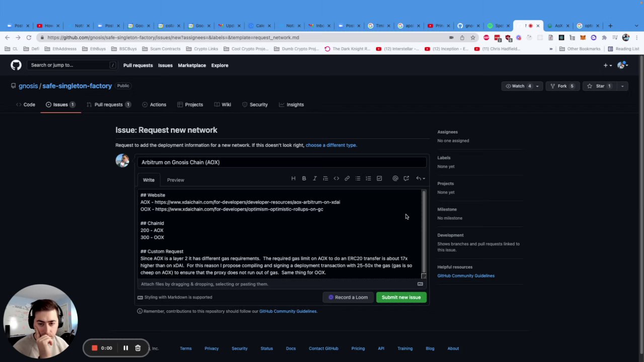Screen dimensions: 644x362
Task: Pause the Loom recording
Action: pos(126,348)
